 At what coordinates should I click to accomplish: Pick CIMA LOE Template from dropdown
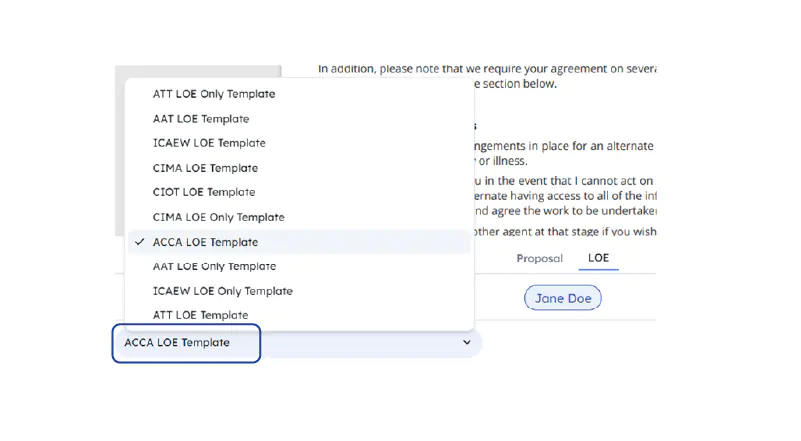[205, 168]
